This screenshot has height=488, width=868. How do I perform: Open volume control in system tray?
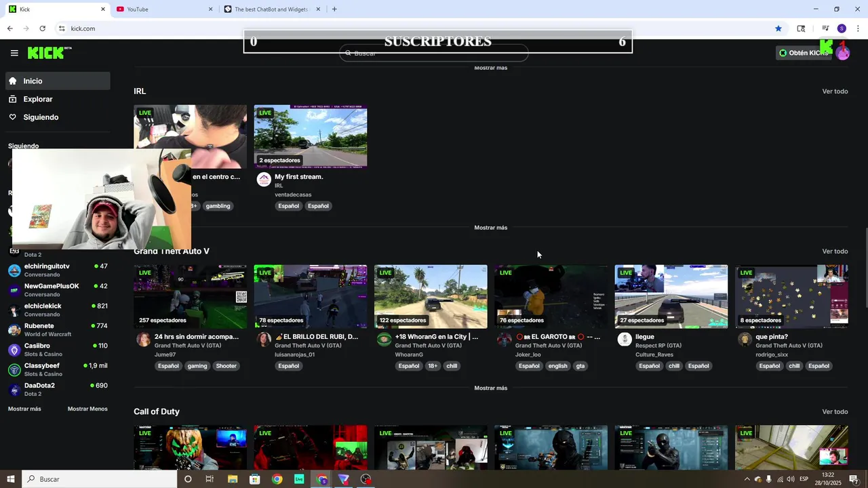tap(791, 479)
